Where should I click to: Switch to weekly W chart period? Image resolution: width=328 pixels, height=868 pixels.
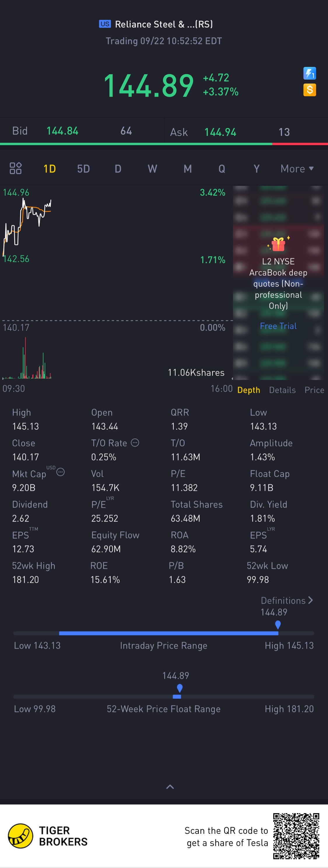tap(152, 168)
